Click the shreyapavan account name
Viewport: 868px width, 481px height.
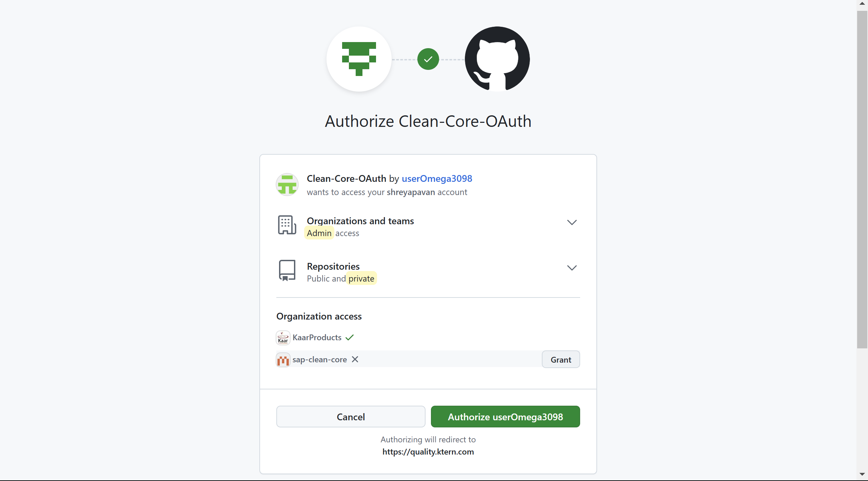(x=411, y=192)
